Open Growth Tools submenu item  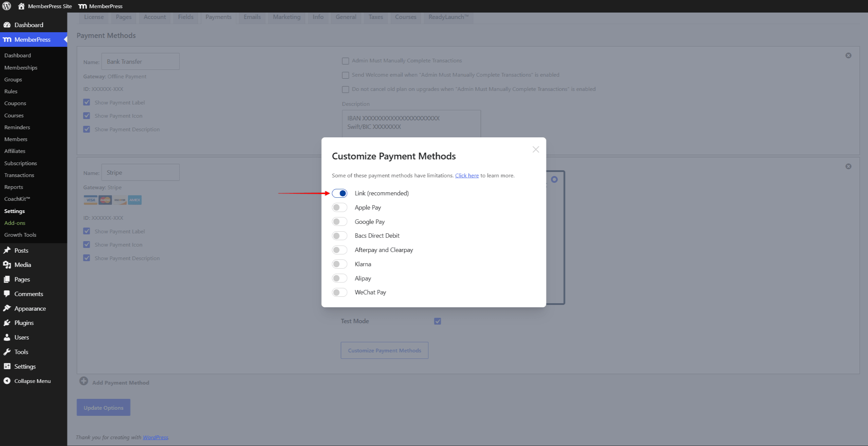click(20, 235)
